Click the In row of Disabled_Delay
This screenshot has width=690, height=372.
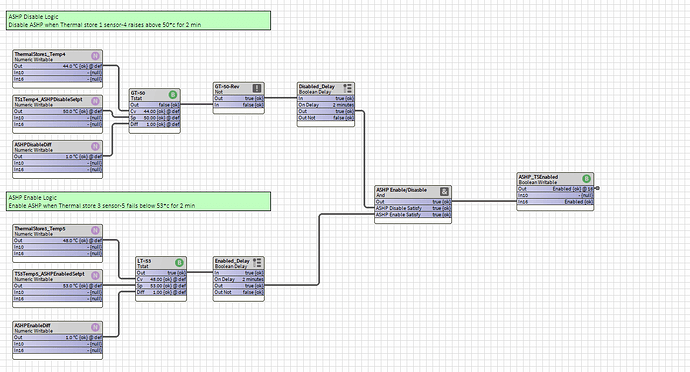tap(326, 98)
